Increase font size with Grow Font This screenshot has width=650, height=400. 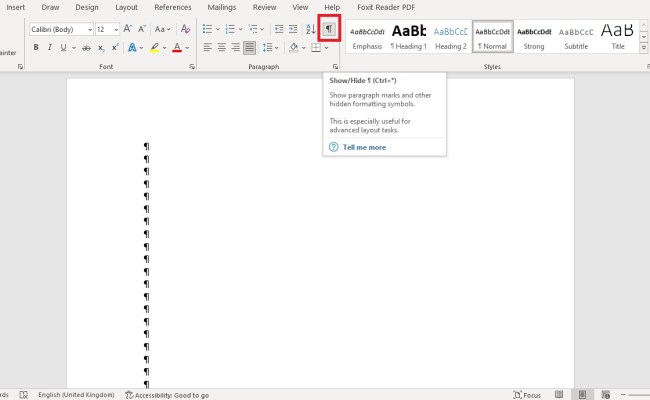pyautogui.click(x=128, y=29)
